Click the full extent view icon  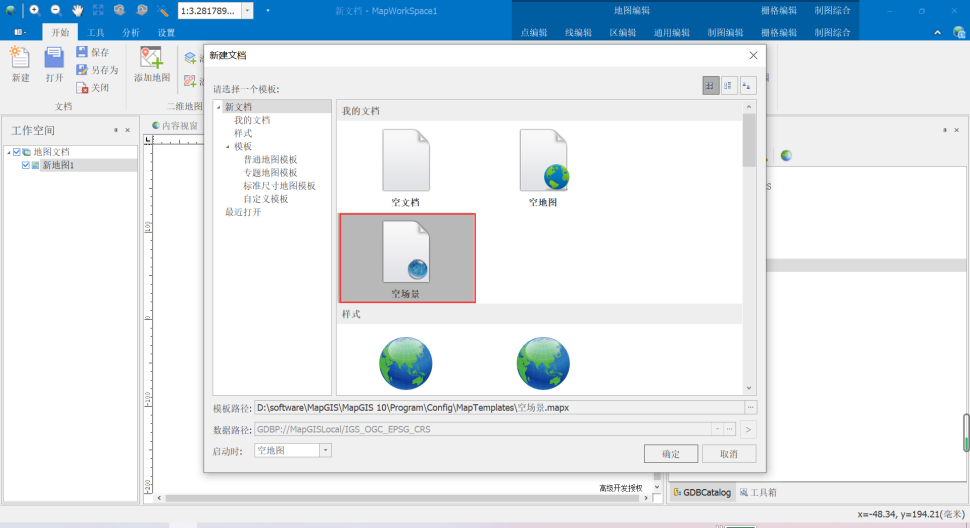click(98, 11)
